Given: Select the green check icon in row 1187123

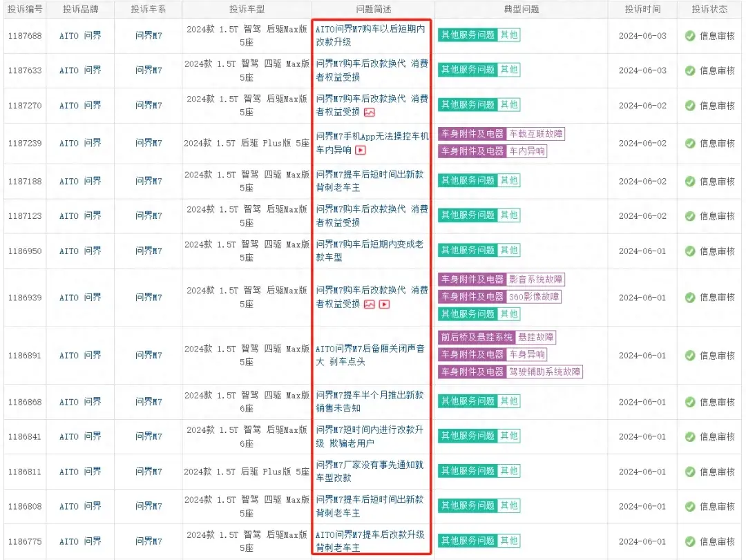Looking at the screenshot, I should coord(690,216).
